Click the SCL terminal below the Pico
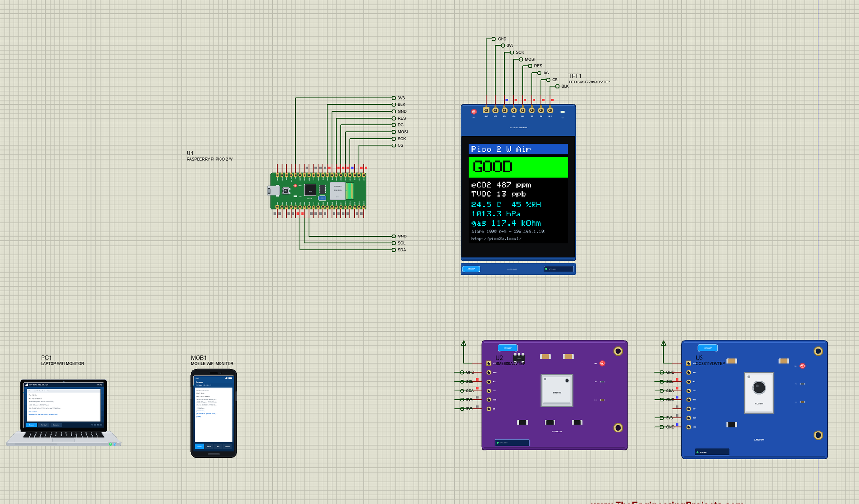Screen dimensions: 859x504 [x=394, y=243]
